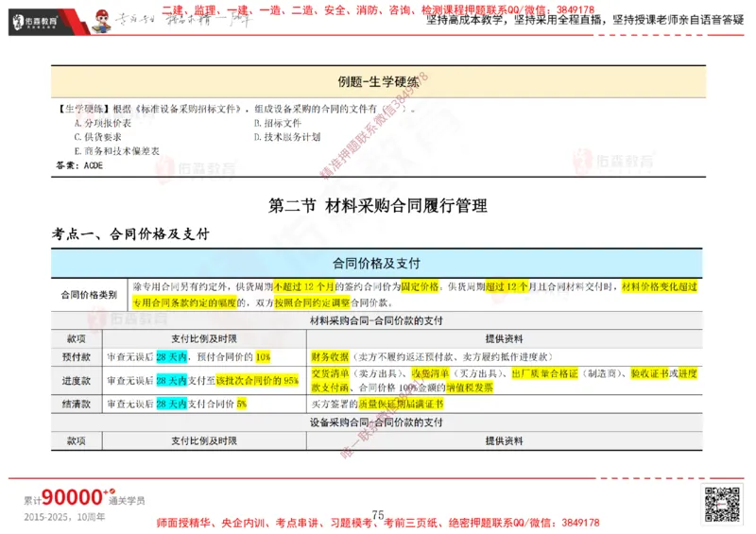
Task: Select the red footer line starting '师面授精华'
Action: (378, 523)
